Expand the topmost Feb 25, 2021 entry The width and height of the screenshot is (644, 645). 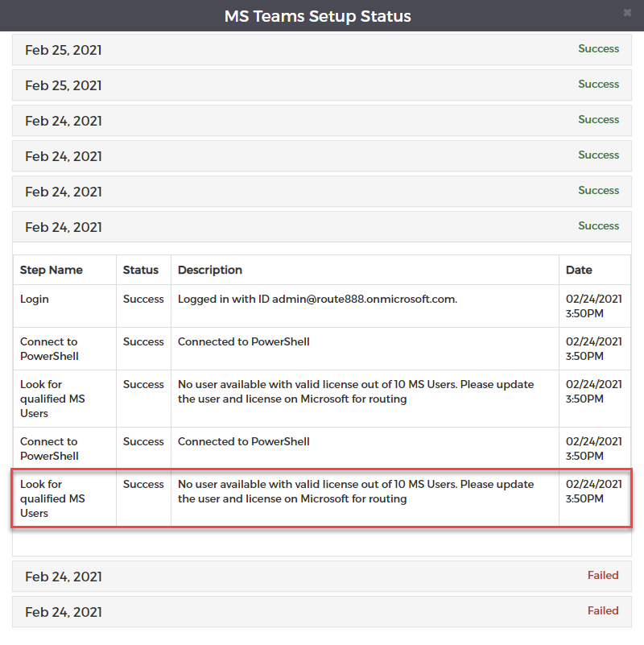pos(321,49)
